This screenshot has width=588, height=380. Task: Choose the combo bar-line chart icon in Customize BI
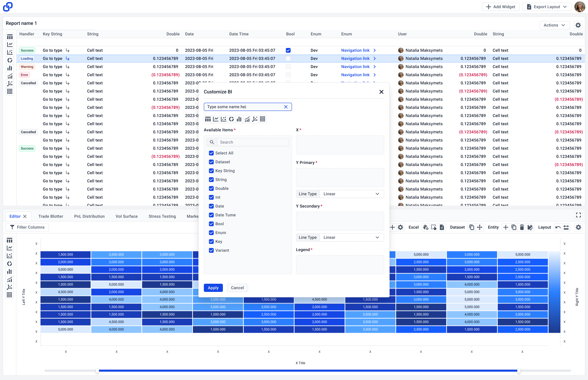[x=247, y=119]
